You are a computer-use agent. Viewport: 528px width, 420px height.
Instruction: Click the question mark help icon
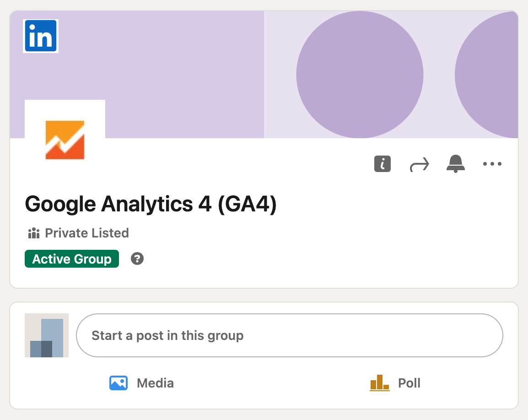pyautogui.click(x=137, y=259)
